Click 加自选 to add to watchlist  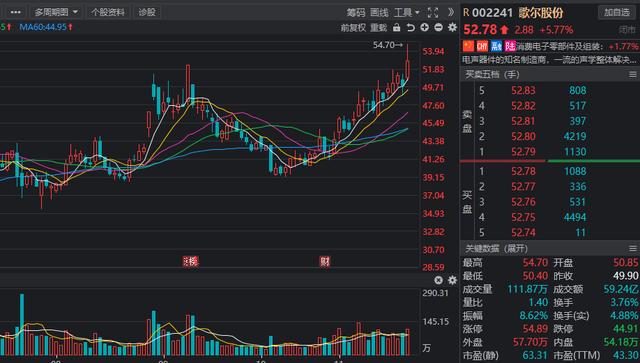pyautogui.click(x=617, y=12)
